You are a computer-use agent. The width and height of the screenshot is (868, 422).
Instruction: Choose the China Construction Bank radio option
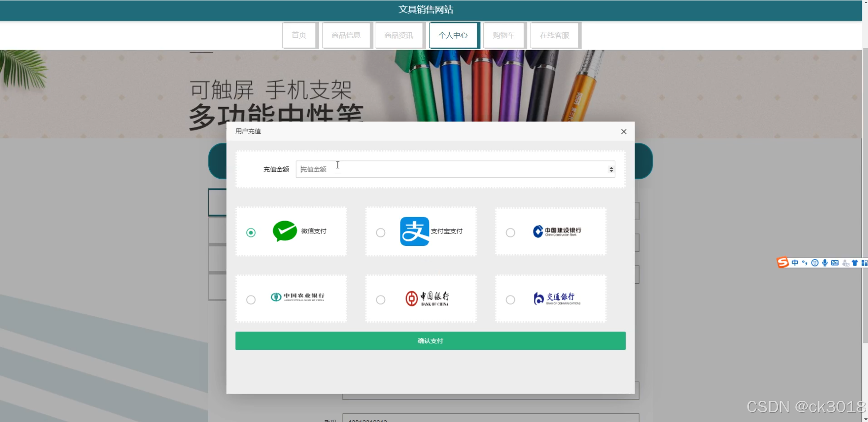510,233
